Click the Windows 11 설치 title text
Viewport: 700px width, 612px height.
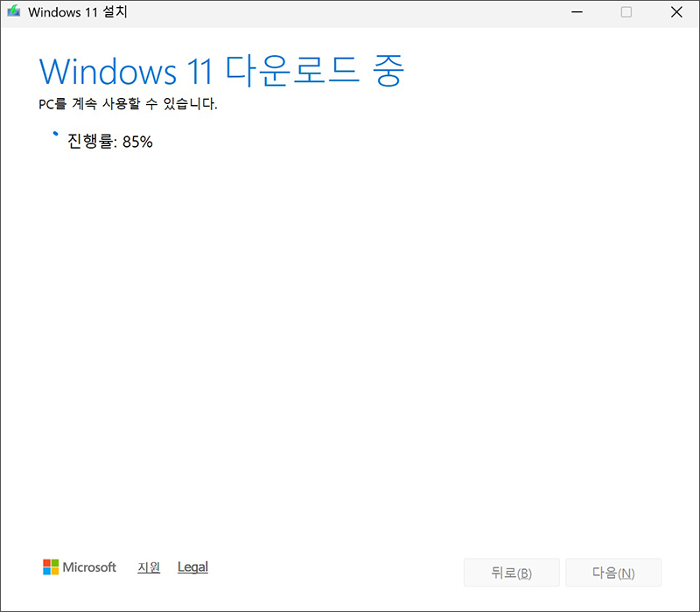[82, 13]
